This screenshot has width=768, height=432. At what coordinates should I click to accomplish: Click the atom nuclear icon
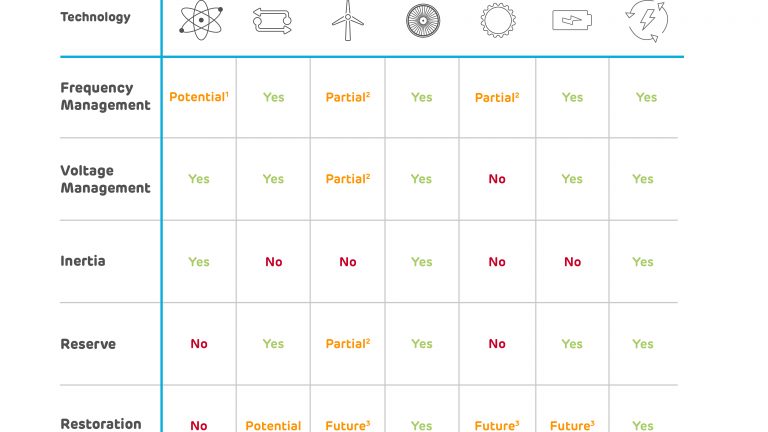pyautogui.click(x=198, y=20)
